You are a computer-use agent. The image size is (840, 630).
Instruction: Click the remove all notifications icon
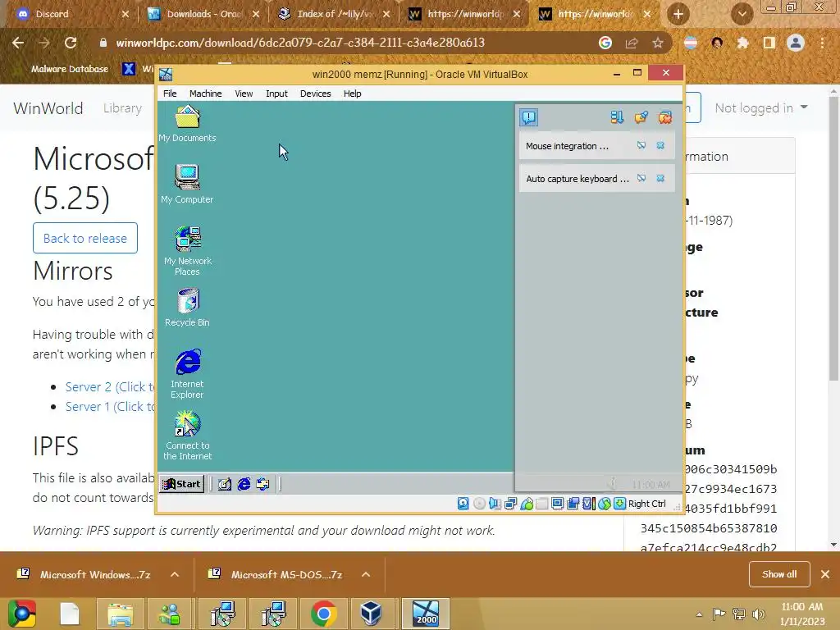664,116
